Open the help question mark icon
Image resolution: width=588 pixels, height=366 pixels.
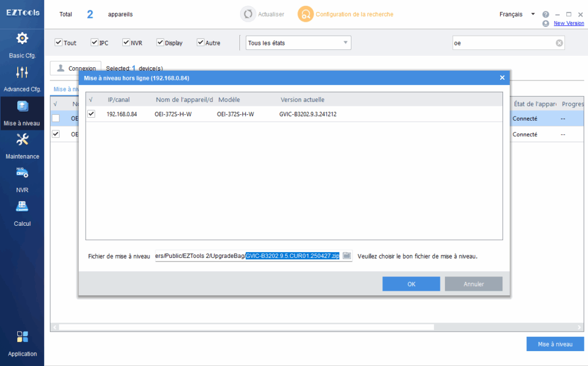pos(546,14)
